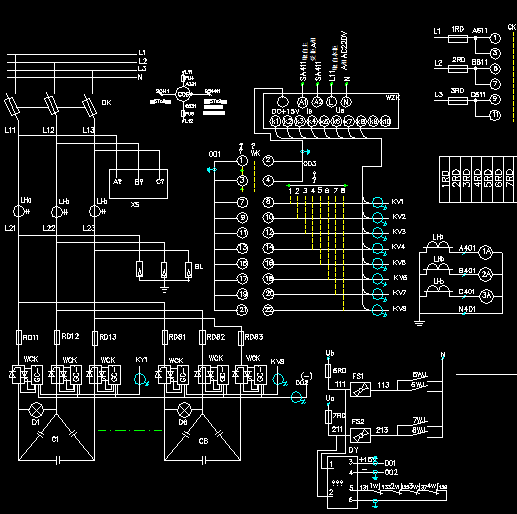Click the 113 wire number

[x=383, y=385]
